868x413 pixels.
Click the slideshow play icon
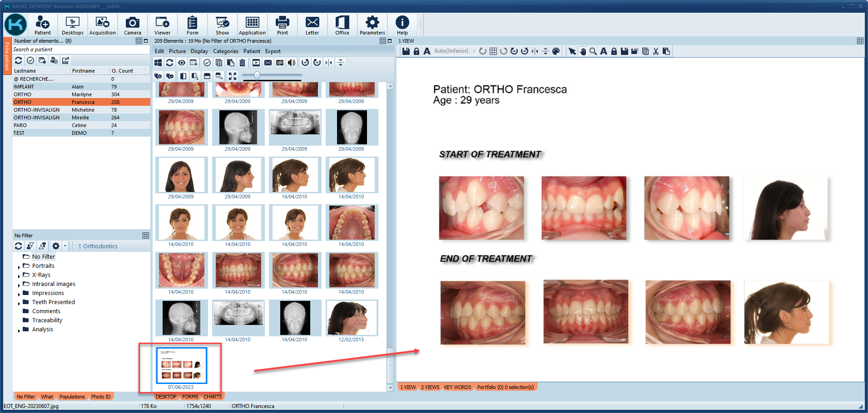point(256,63)
